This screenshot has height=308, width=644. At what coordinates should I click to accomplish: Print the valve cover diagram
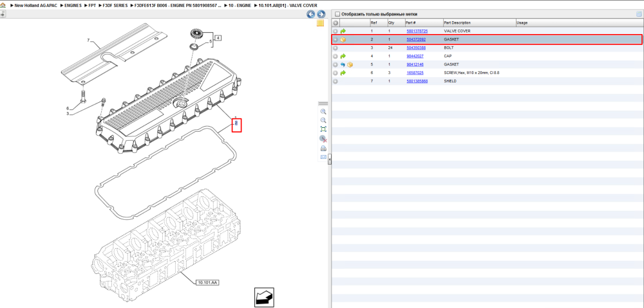323,148
